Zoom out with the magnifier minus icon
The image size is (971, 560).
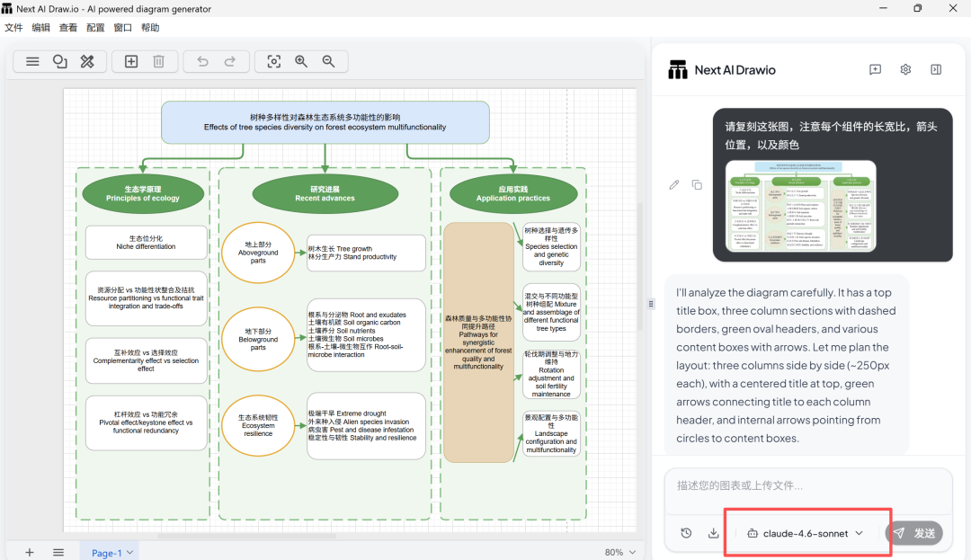tap(328, 61)
